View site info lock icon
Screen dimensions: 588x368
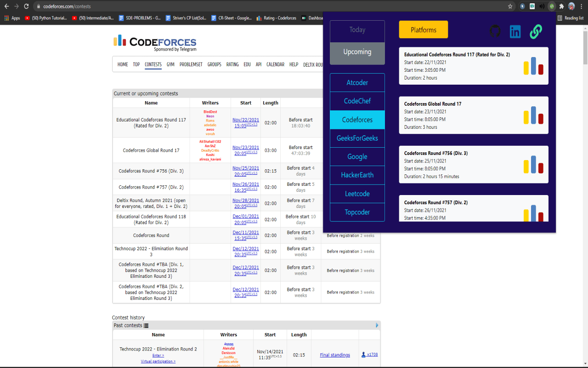pos(39,6)
